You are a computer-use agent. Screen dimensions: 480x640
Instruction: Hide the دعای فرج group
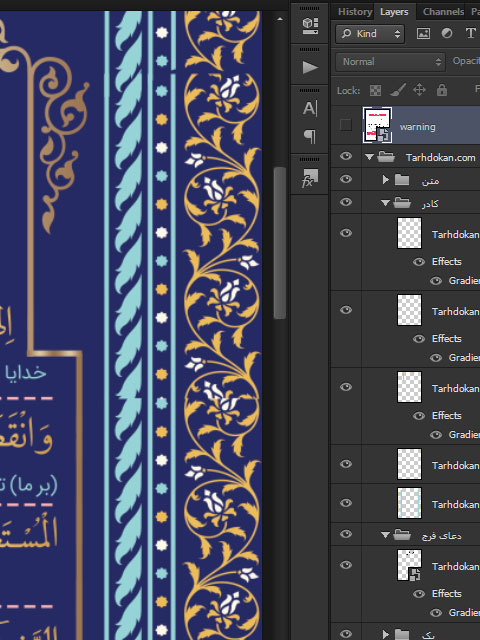pos(346,534)
